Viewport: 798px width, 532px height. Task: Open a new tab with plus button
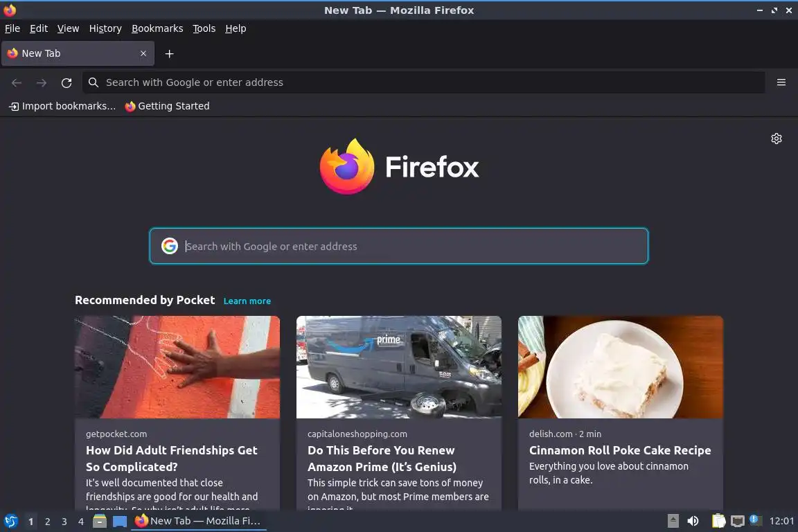pyautogui.click(x=170, y=53)
